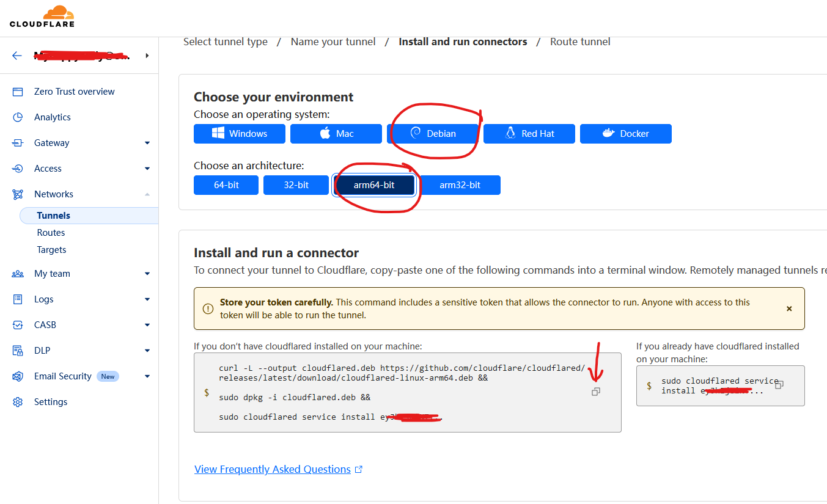The width and height of the screenshot is (827, 504).
Task: Click the My team people icon
Action: [x=18, y=274]
